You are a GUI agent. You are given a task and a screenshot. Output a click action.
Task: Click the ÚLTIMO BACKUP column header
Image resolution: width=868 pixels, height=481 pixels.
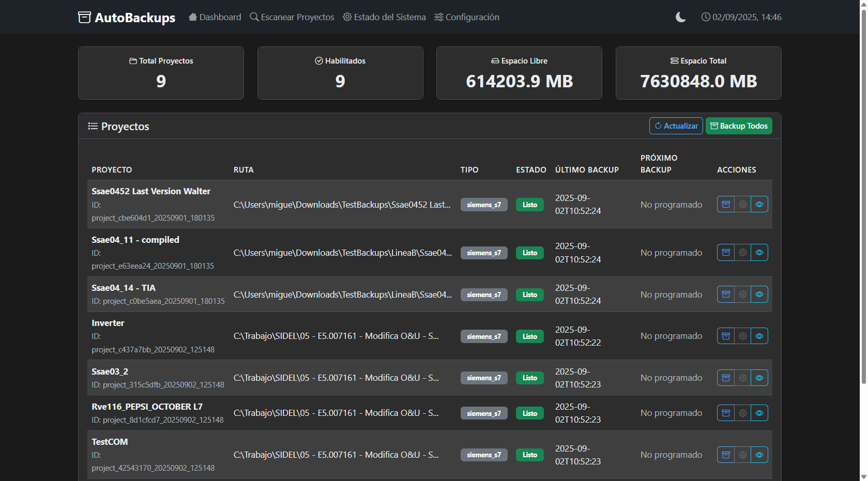587,170
